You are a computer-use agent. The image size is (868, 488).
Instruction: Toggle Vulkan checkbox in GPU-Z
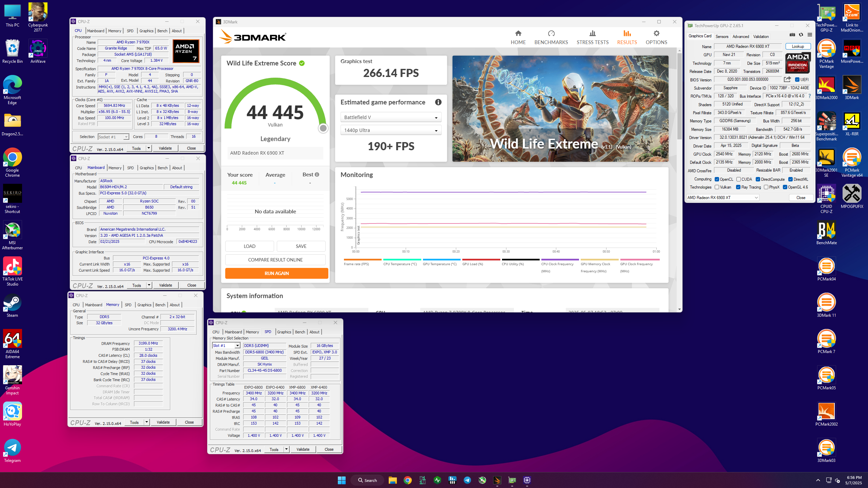click(717, 187)
